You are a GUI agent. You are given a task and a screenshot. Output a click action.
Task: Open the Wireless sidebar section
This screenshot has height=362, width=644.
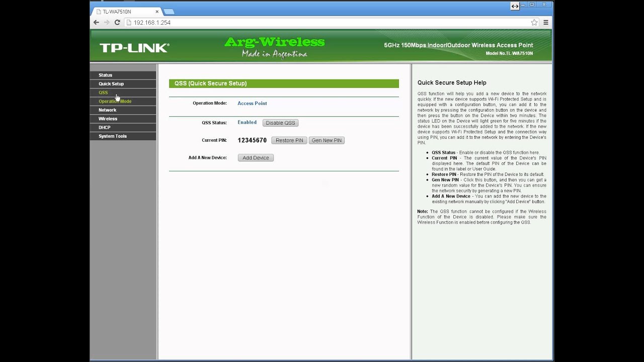pyautogui.click(x=108, y=119)
